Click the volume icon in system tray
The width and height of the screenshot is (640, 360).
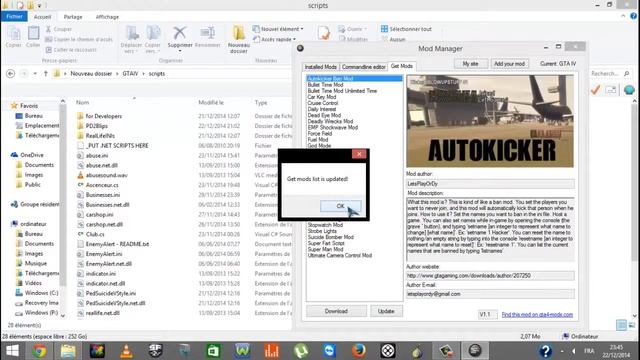pyautogui.click(x=574, y=351)
